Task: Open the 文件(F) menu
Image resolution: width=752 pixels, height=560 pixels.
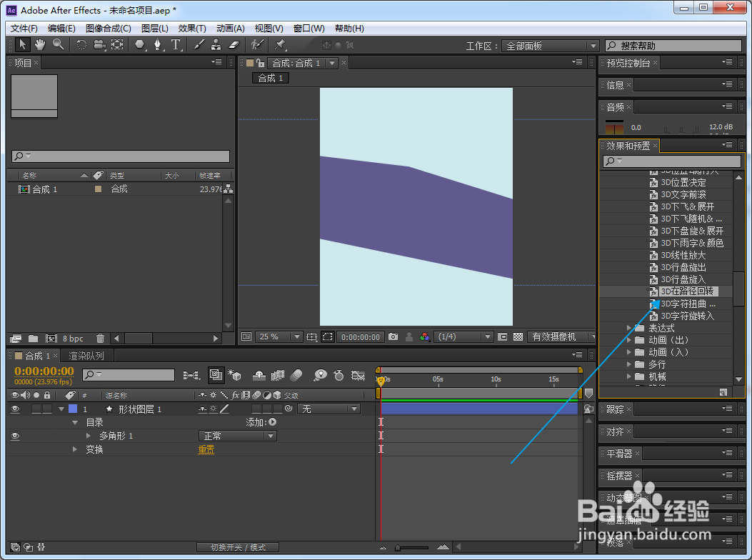Action: click(x=24, y=29)
